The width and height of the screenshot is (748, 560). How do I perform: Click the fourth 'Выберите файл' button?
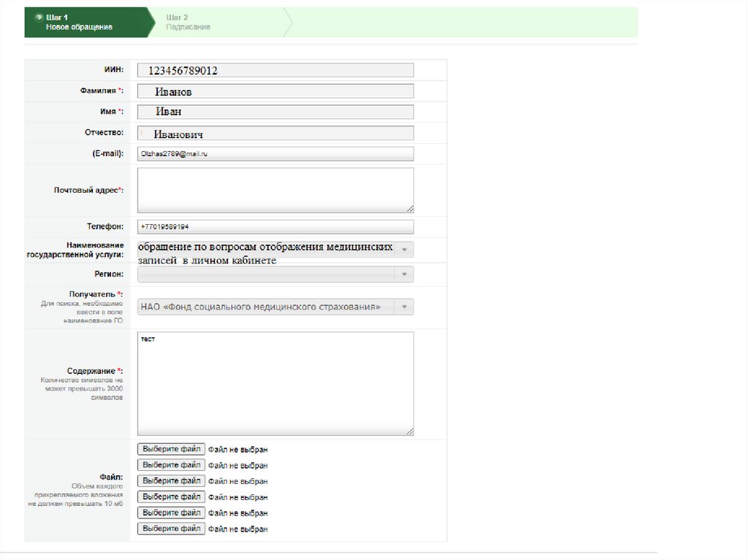[x=171, y=496]
